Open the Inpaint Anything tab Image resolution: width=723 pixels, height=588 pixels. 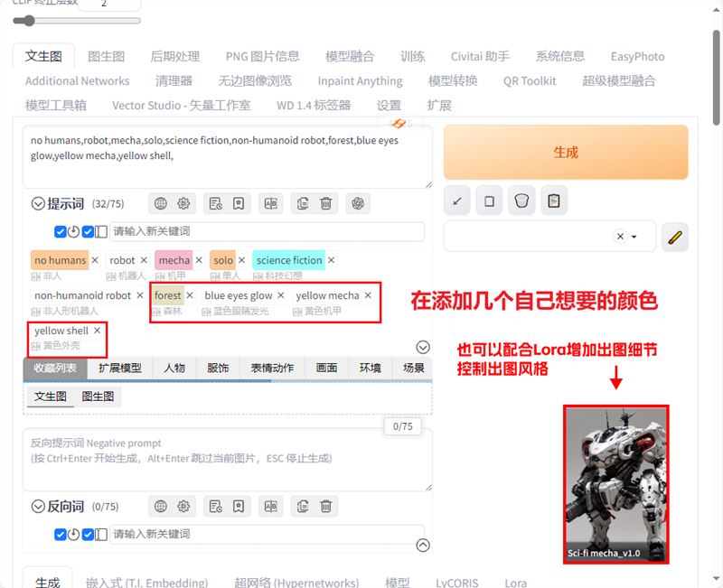pyautogui.click(x=360, y=80)
